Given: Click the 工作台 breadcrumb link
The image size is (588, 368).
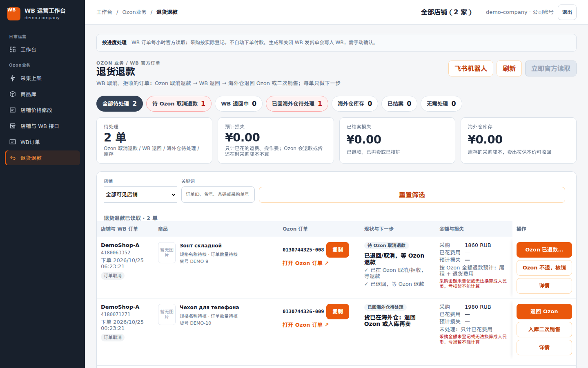Looking at the screenshot, I should [104, 12].
